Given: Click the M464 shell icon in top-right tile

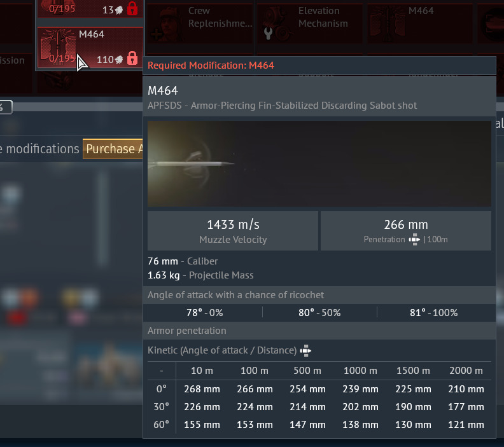Looking at the screenshot, I should click(x=386, y=19).
